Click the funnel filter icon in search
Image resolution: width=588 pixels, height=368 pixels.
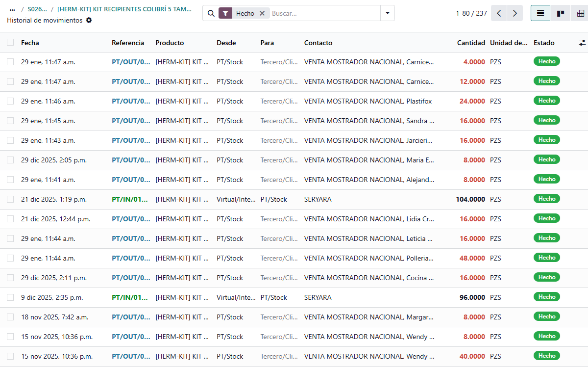tap(225, 13)
